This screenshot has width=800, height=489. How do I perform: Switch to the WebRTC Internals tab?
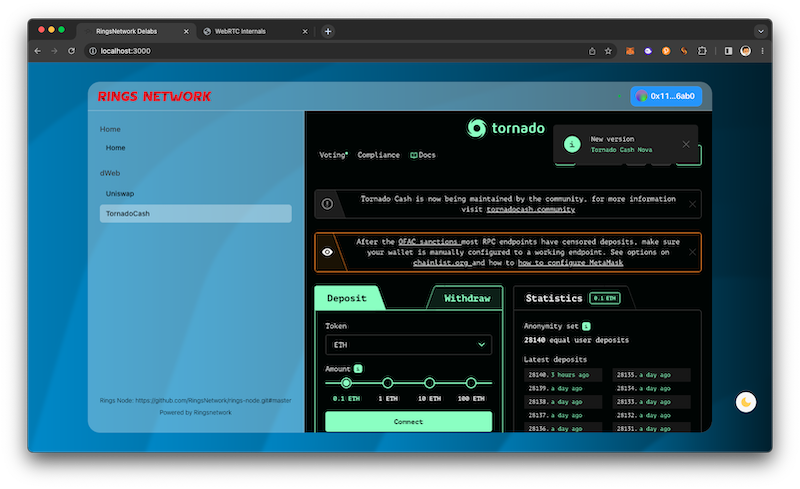254,31
